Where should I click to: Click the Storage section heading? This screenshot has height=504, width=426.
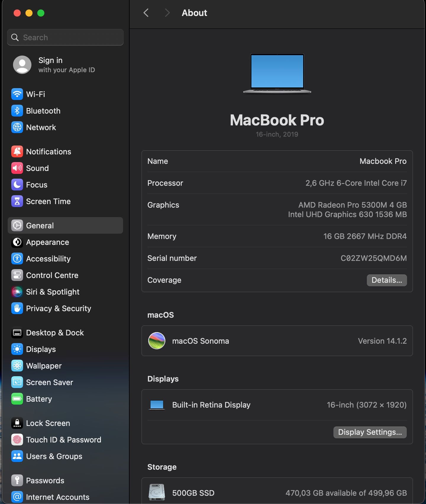pyautogui.click(x=162, y=467)
